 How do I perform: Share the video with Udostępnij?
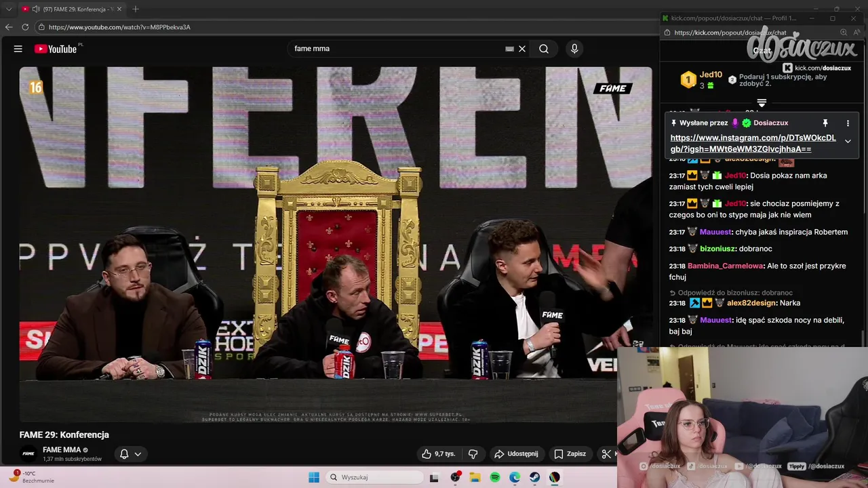(516, 454)
